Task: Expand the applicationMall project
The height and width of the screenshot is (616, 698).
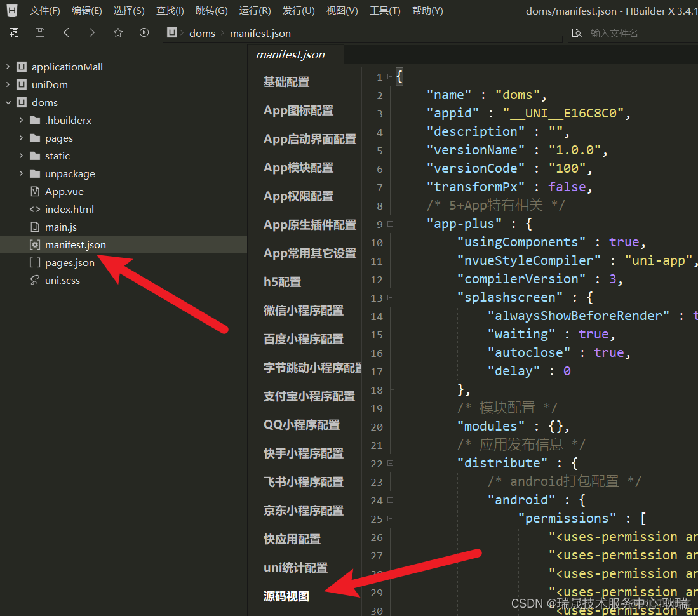Action: point(8,67)
